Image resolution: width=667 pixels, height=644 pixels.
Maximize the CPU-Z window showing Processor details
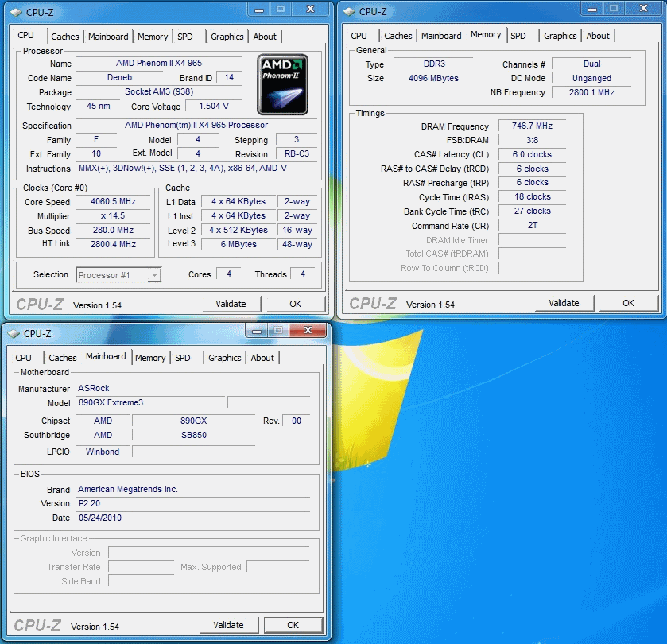coord(281,9)
